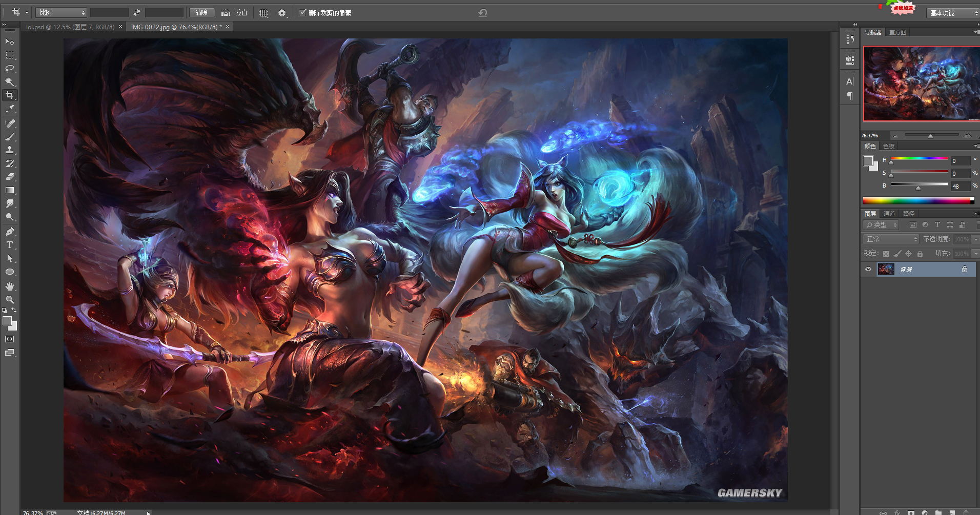The image size is (980, 515).
Task: Open the Character panel icon
Action: 850,81
